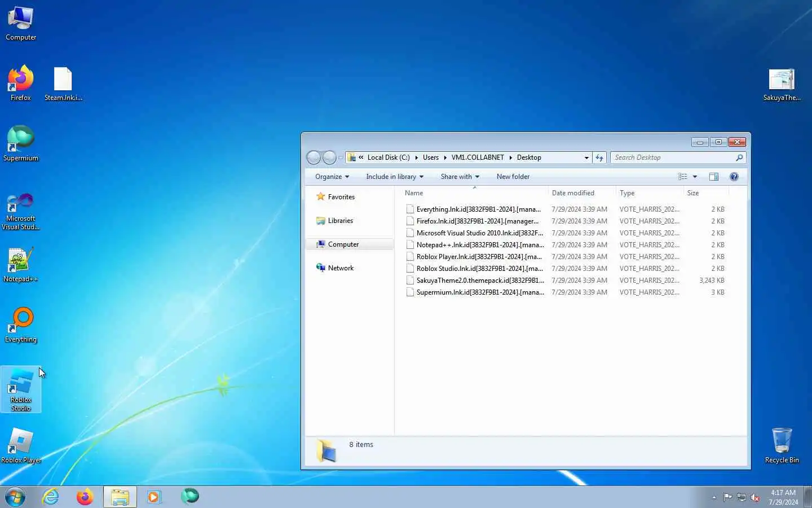Select the Roblox Studio.lnk.id file row
812x508 pixels.
(x=566, y=269)
